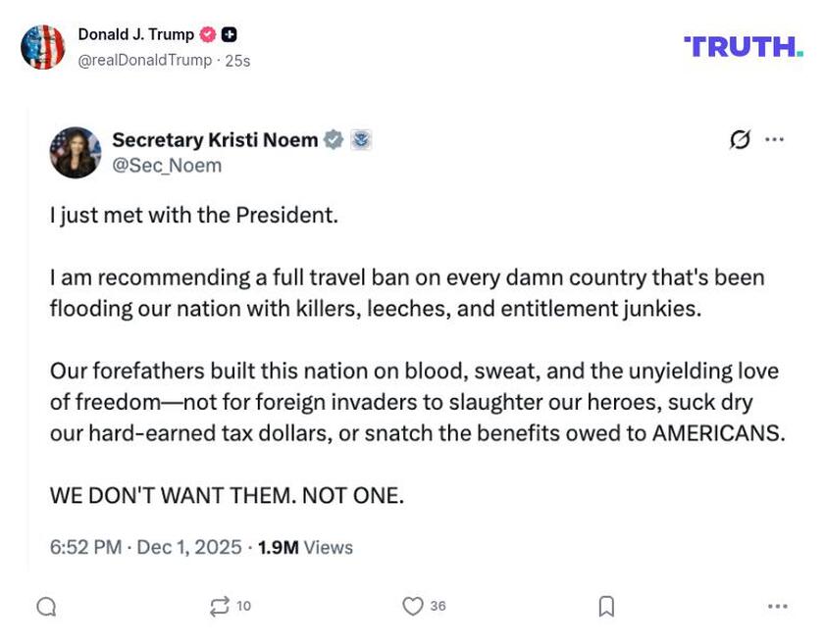Like the post with the heart icon

click(413, 608)
